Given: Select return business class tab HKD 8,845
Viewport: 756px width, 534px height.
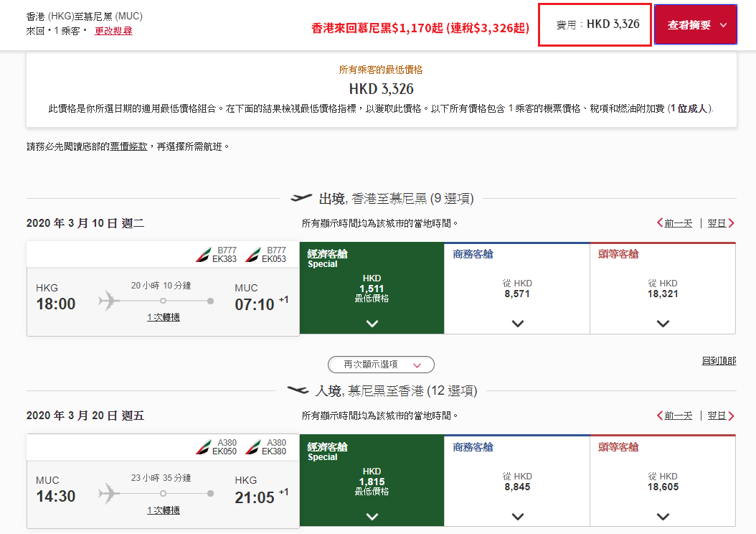Looking at the screenshot, I should 517,480.
